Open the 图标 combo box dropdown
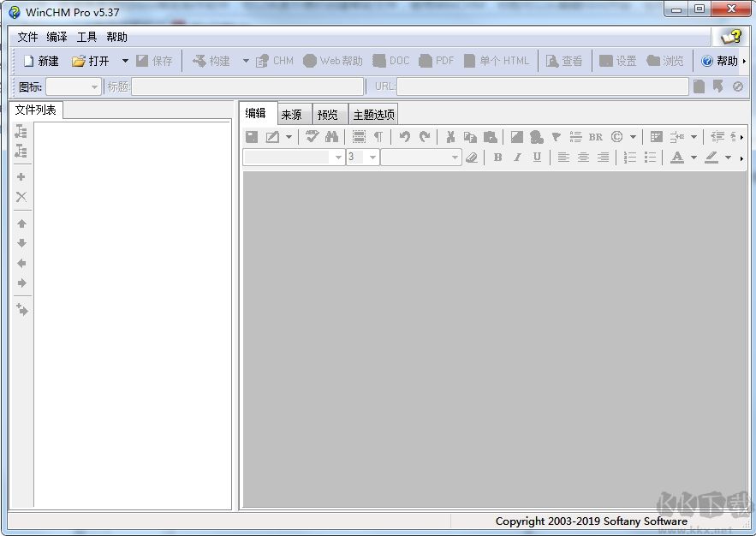Image resolution: width=756 pixels, height=536 pixels. 92,86
